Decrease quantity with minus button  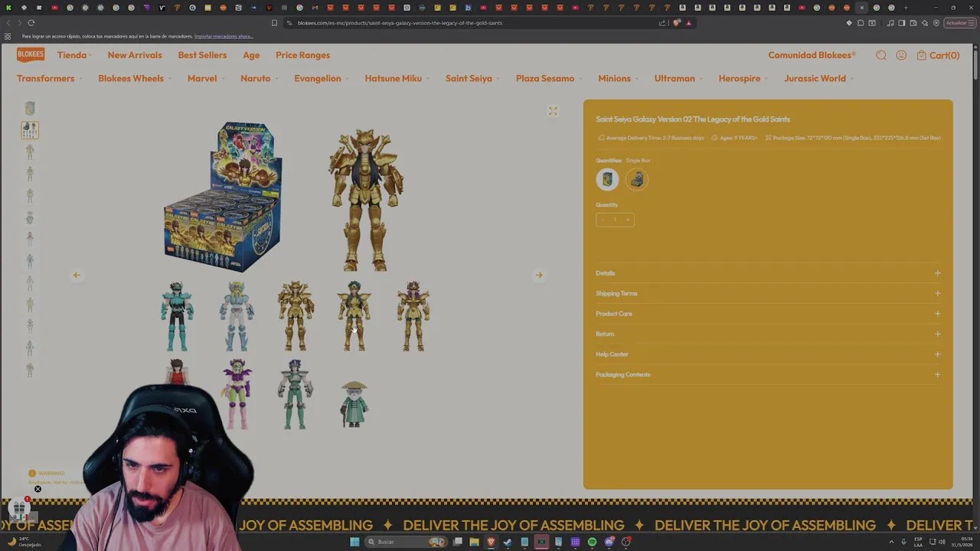coord(602,220)
